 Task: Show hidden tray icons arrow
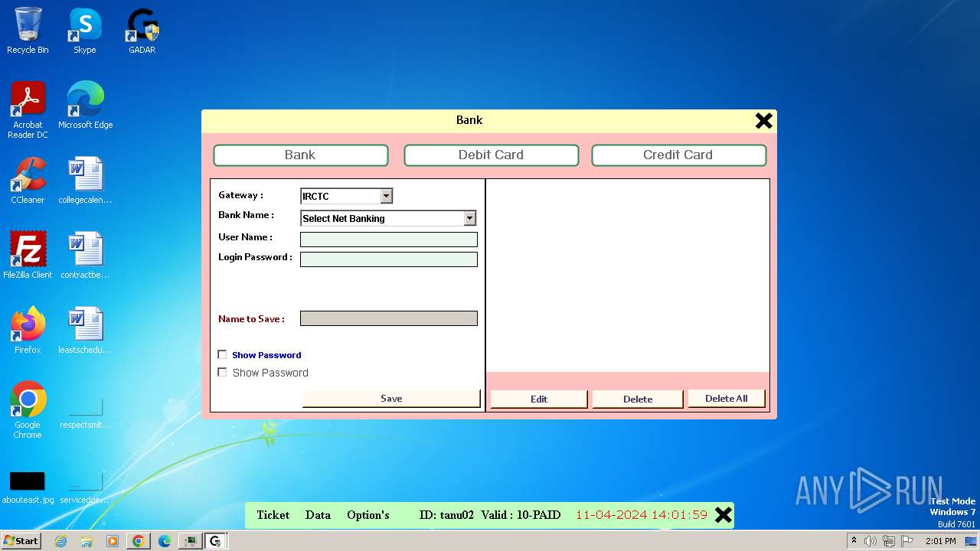[x=854, y=541]
